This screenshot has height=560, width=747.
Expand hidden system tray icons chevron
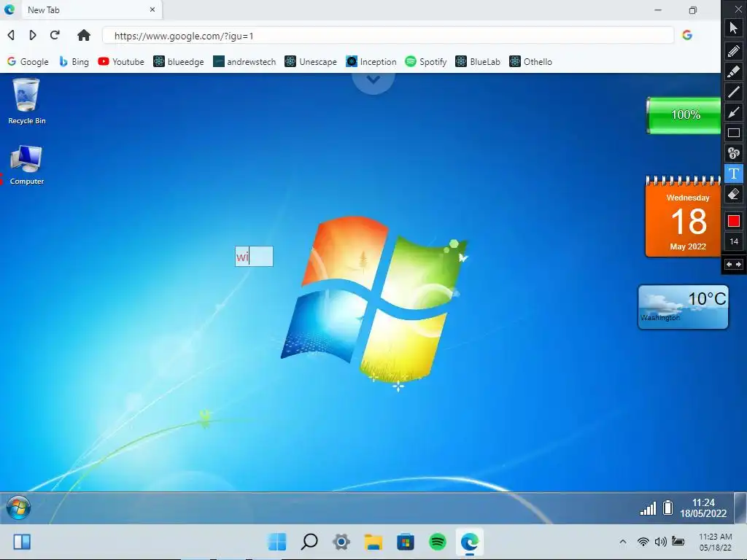(623, 542)
